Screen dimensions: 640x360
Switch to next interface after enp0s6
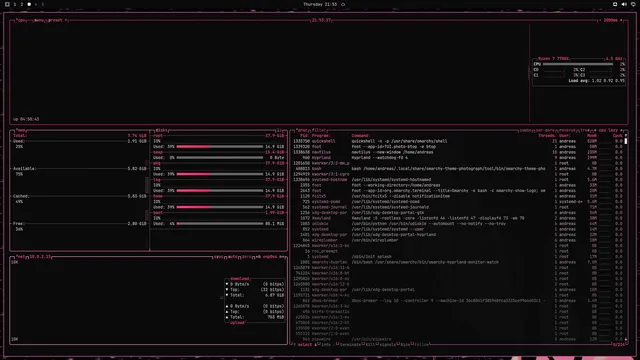(x=282, y=257)
